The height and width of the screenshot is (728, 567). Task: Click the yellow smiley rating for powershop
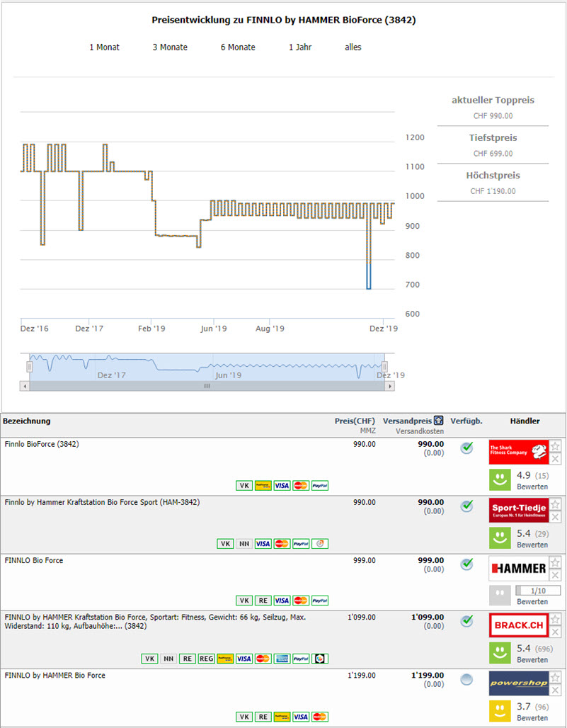(x=500, y=710)
